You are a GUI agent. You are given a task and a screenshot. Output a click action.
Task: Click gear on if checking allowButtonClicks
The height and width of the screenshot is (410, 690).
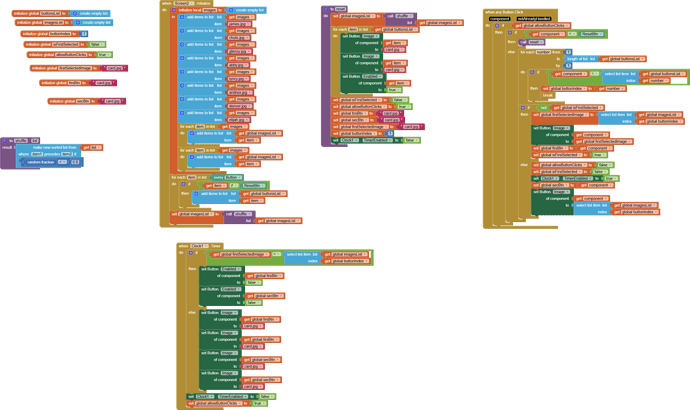497,26
